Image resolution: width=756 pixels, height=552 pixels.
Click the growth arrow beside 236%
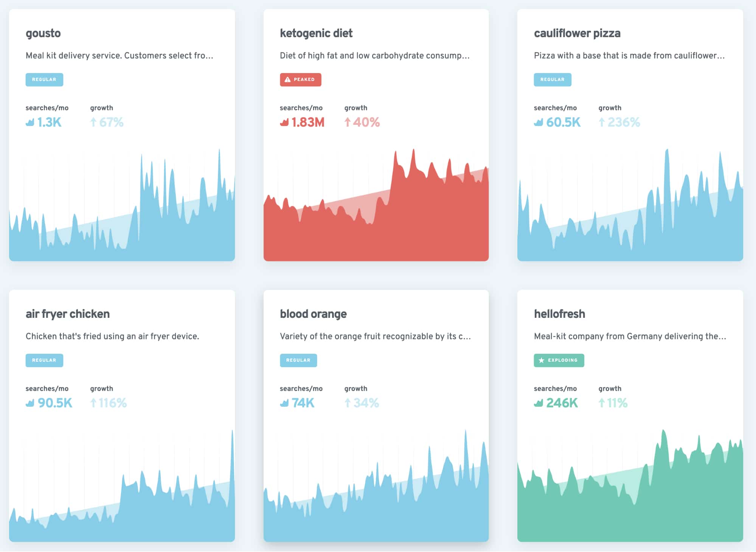tap(602, 122)
